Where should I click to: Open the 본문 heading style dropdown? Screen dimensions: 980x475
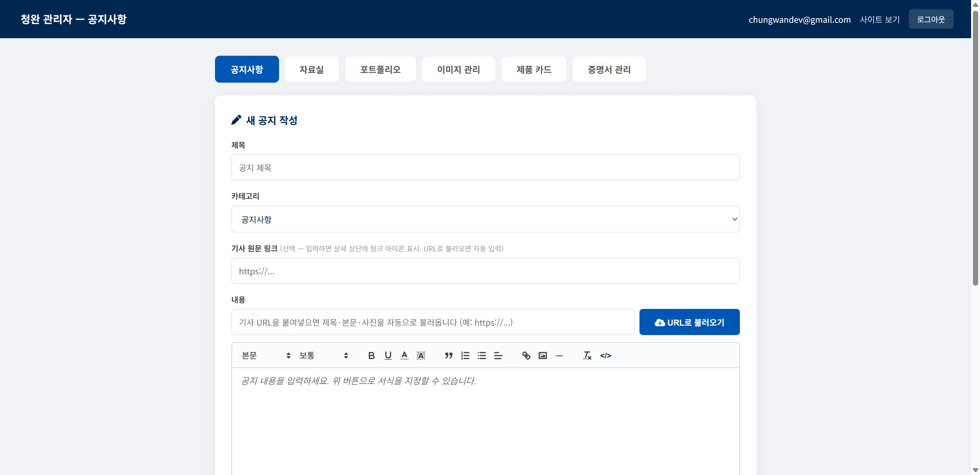[266, 355]
